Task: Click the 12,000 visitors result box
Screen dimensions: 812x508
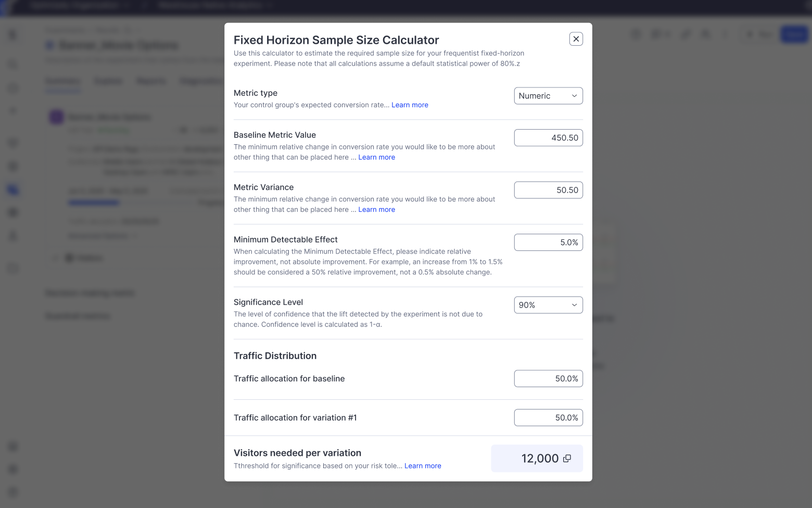Action: click(536, 459)
